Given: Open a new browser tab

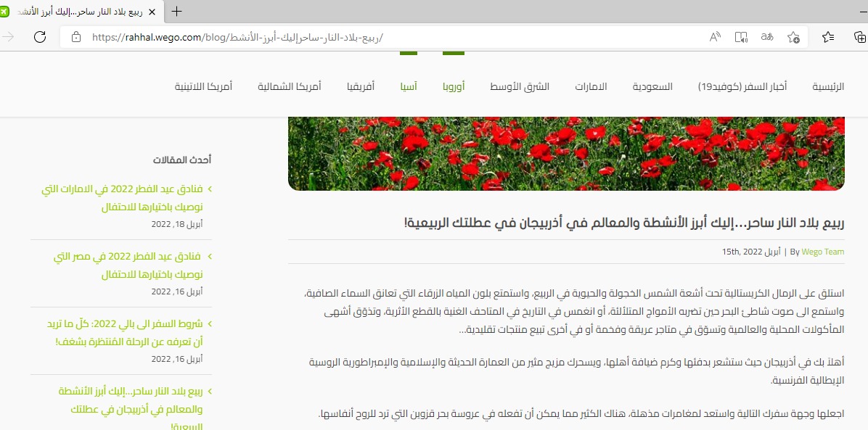Looking at the screenshot, I should click(x=176, y=12).
